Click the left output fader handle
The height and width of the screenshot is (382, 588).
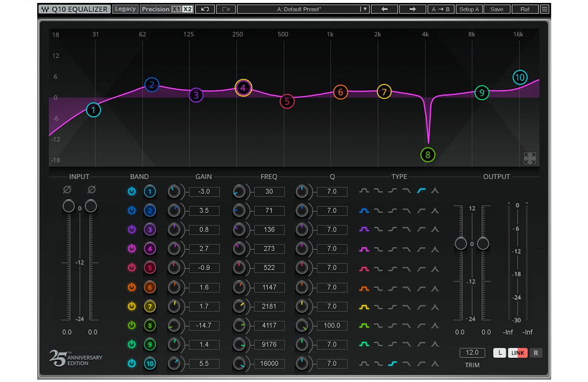coord(461,243)
